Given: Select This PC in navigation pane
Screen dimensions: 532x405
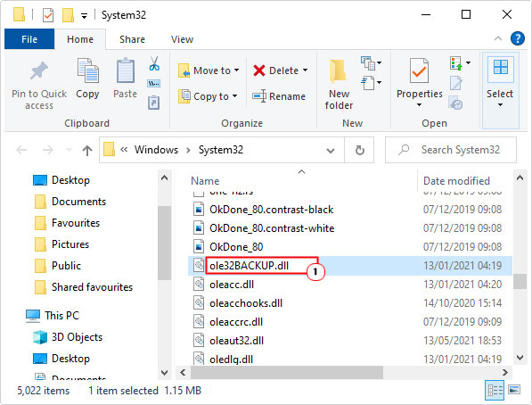Looking at the screenshot, I should (61, 315).
